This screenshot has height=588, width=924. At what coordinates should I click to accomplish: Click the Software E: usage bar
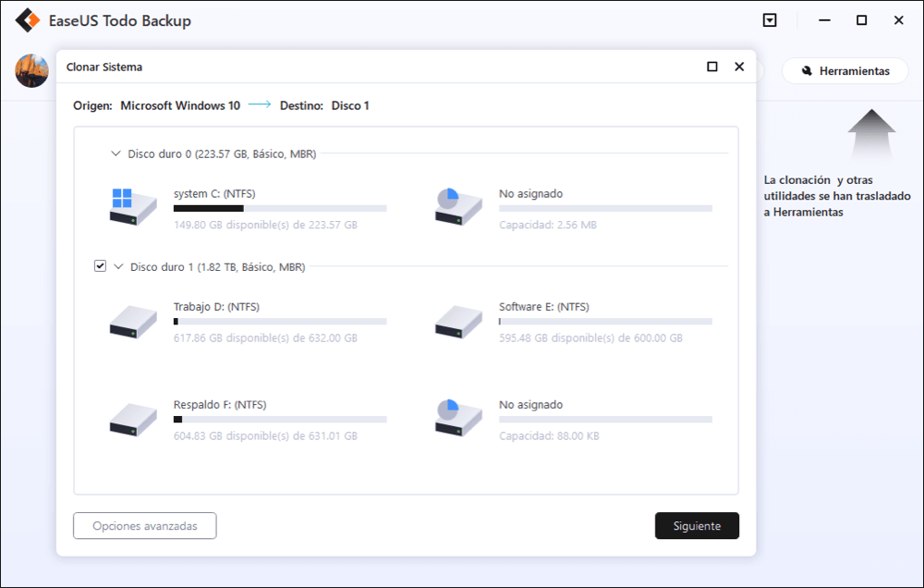pos(605,322)
